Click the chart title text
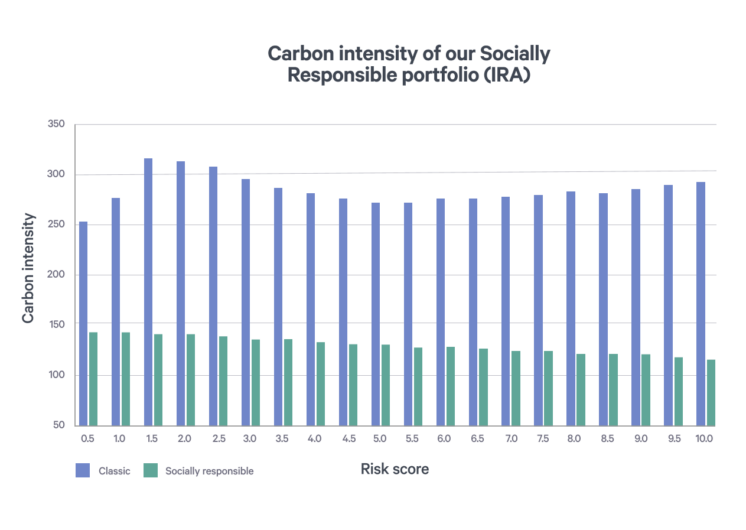 point(408,64)
